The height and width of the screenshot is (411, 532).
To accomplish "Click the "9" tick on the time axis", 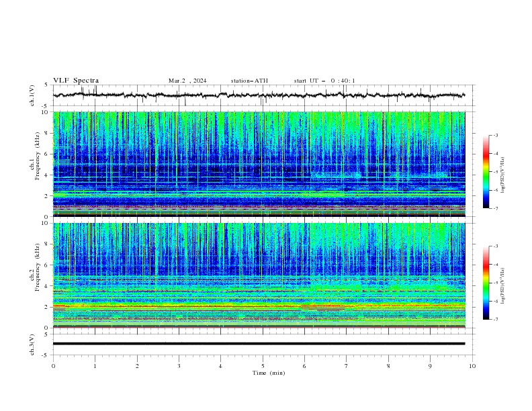I will pyautogui.click(x=430, y=366).
